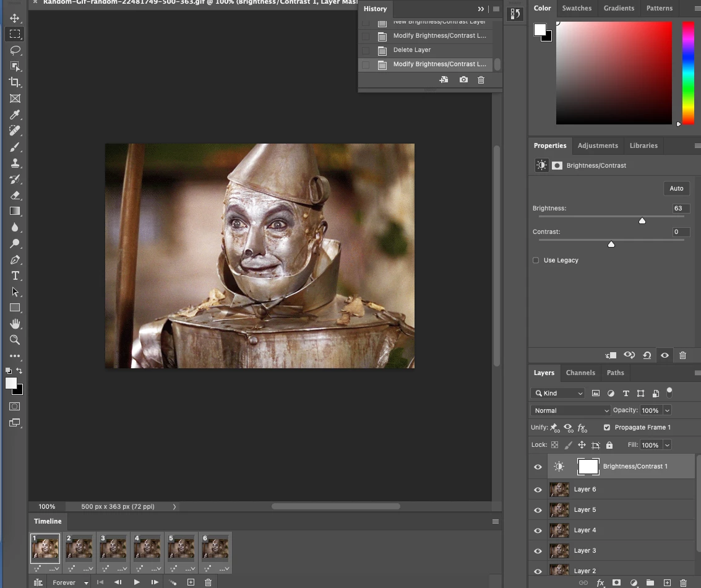Select the History Brush tool
The height and width of the screenshot is (588, 701).
15,179
